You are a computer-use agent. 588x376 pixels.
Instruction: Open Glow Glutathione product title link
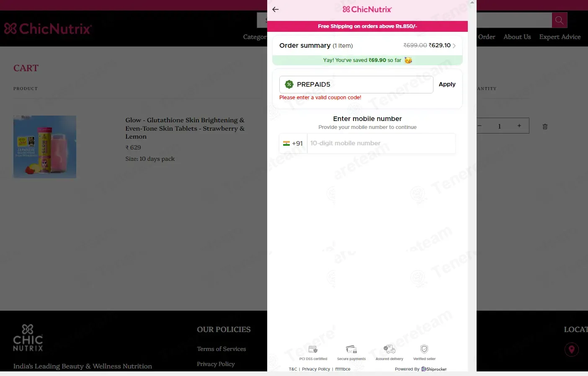[185, 128]
